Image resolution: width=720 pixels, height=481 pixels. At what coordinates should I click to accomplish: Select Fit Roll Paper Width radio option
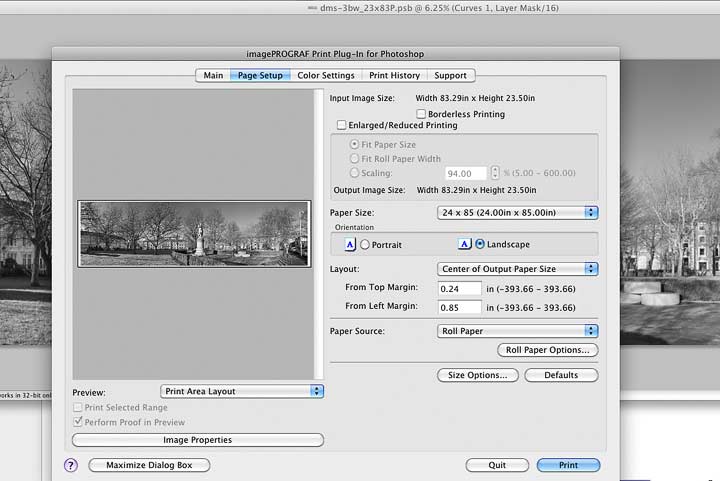click(354, 158)
